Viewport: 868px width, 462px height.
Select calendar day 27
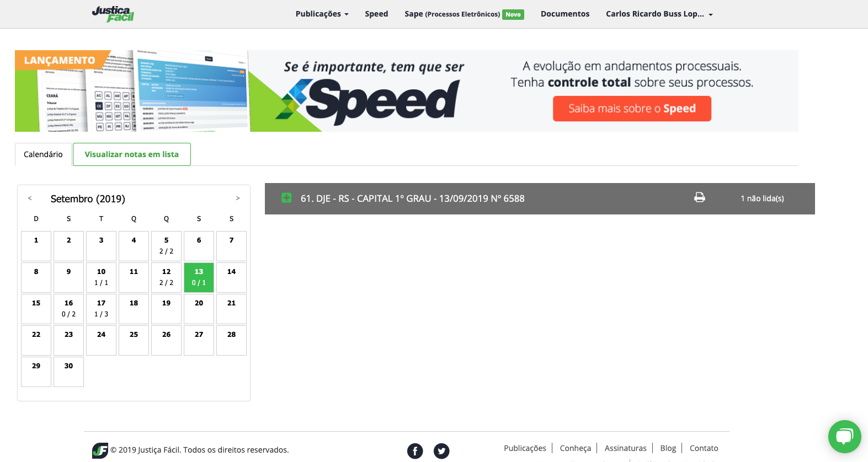point(199,340)
